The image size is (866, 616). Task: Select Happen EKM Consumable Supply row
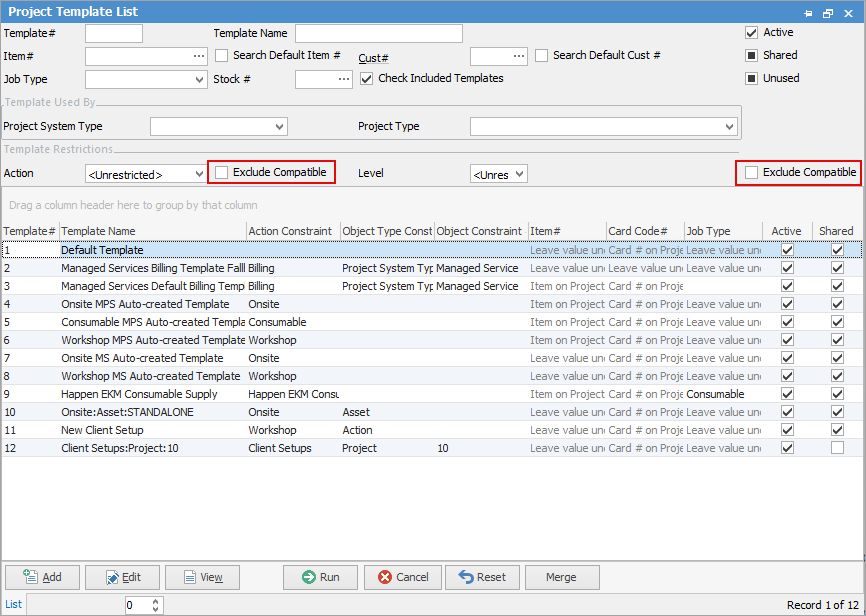pyautogui.click(x=431, y=394)
